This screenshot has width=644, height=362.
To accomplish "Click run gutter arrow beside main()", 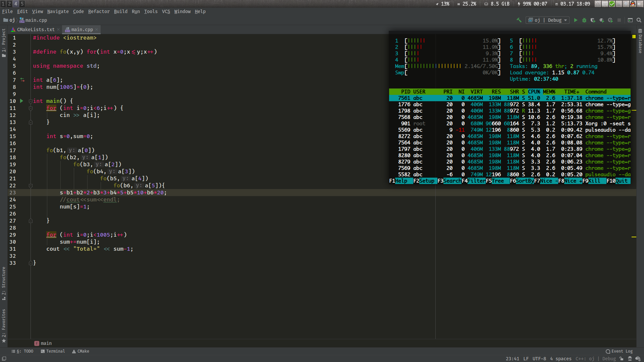I will pyautogui.click(x=21, y=101).
